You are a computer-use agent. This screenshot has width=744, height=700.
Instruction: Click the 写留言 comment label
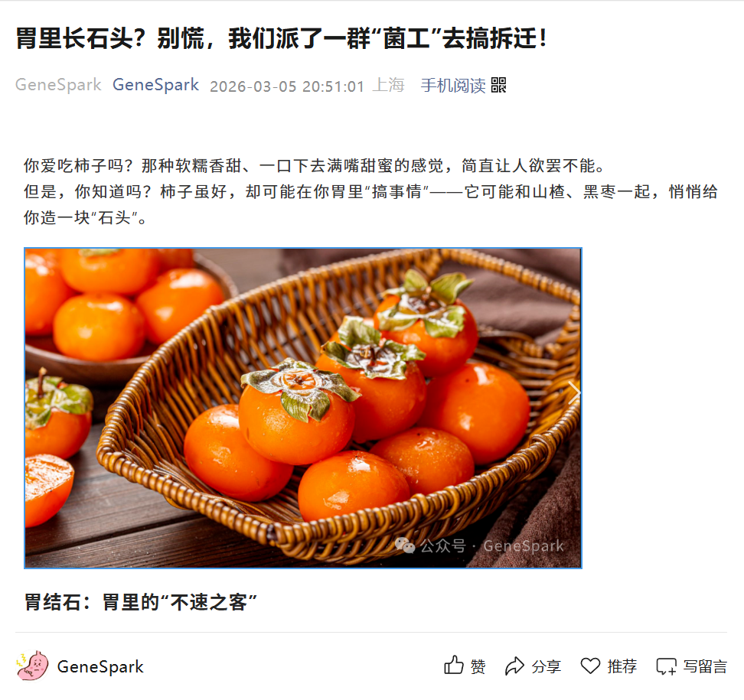(705, 667)
